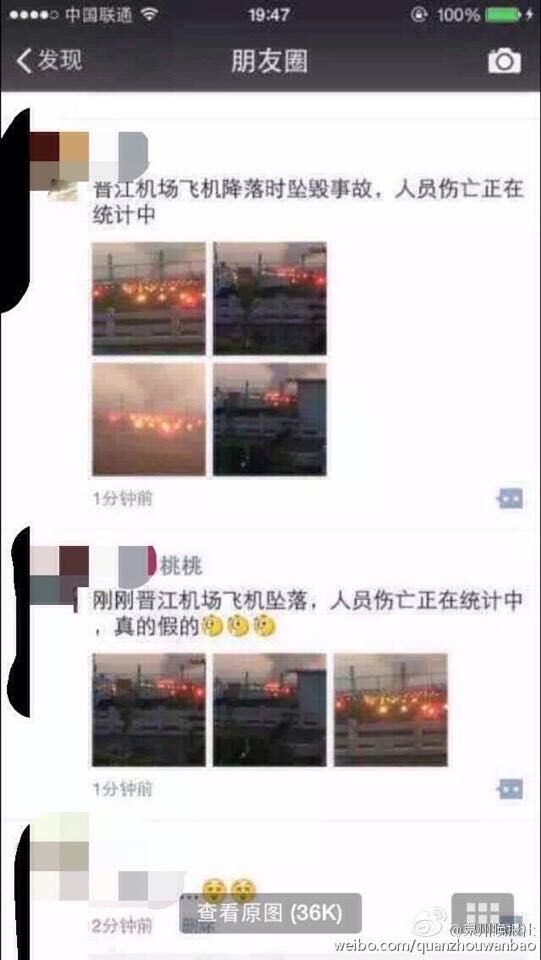Open first post's top-left fire photo

click(x=149, y=299)
